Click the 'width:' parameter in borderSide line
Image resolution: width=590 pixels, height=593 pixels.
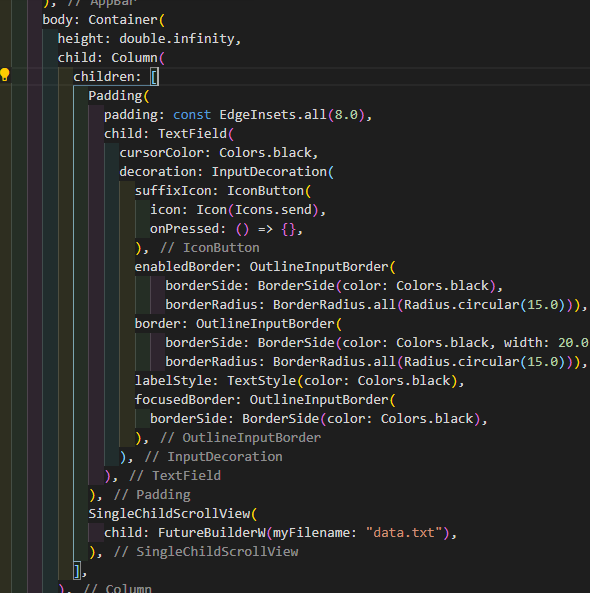(x=526, y=343)
